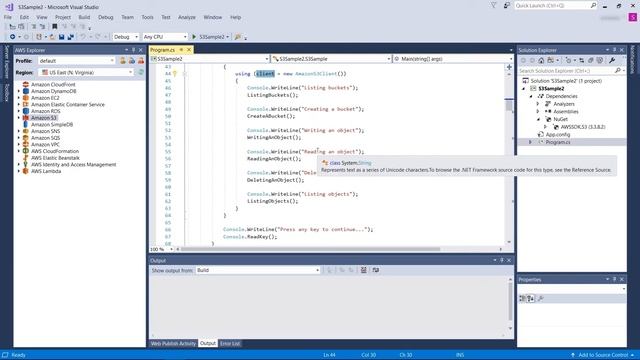640x360 pixels.
Task: Click Add to Source Control
Action: 602,355
